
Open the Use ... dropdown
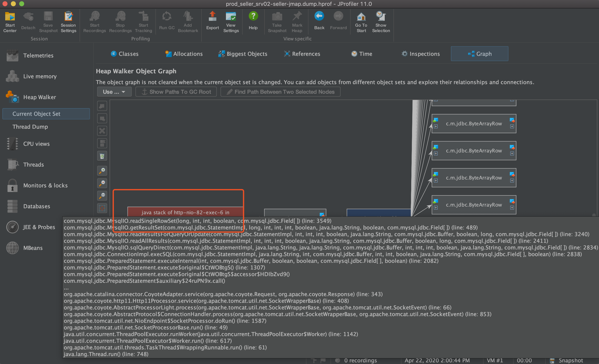[x=114, y=92]
